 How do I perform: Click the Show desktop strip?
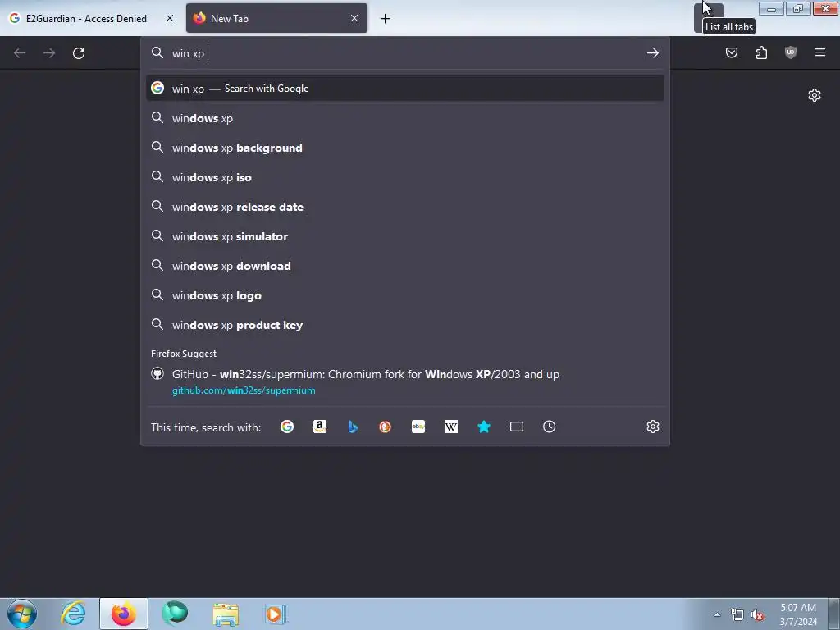[834, 614]
